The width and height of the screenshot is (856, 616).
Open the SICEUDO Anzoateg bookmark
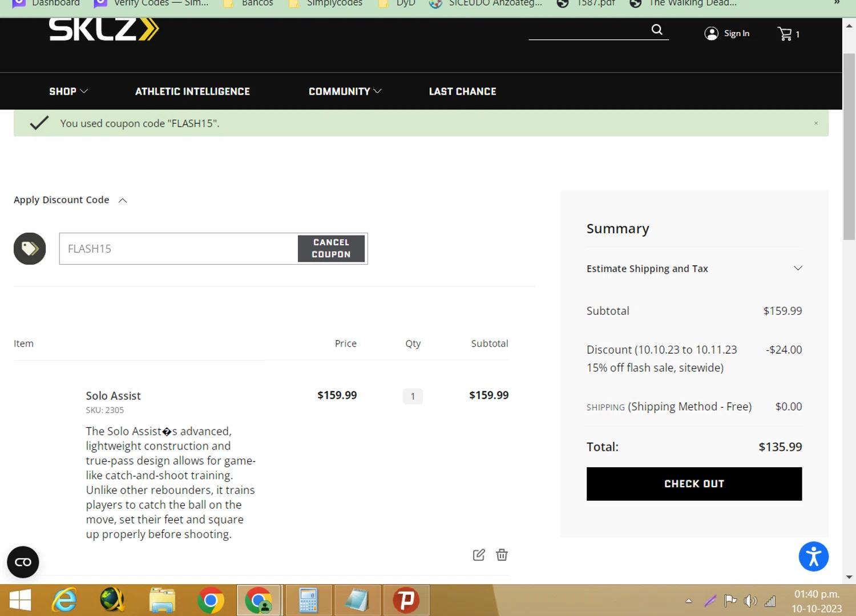click(x=486, y=3)
